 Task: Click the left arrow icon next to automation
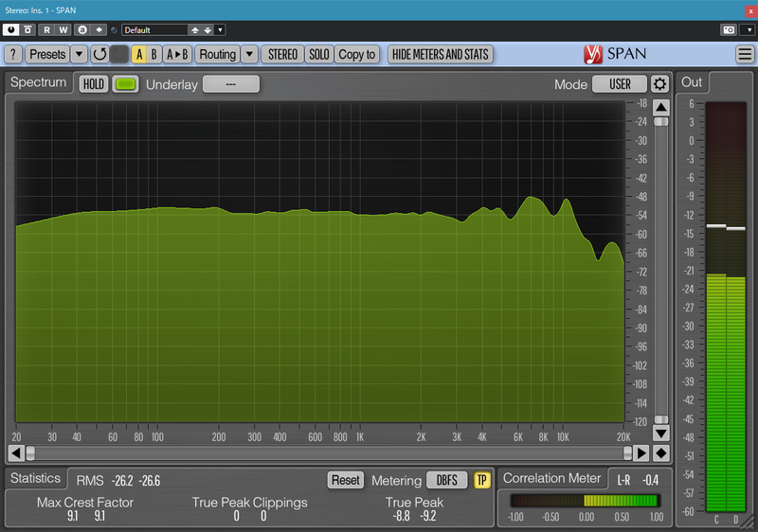pos(99,30)
